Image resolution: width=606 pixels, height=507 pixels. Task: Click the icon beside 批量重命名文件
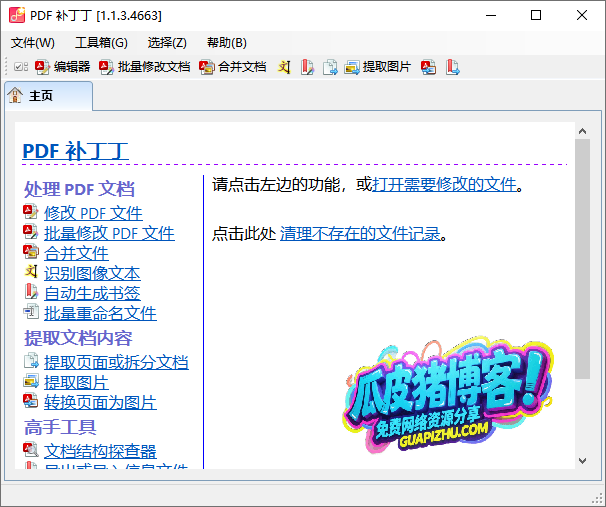pos(31,311)
